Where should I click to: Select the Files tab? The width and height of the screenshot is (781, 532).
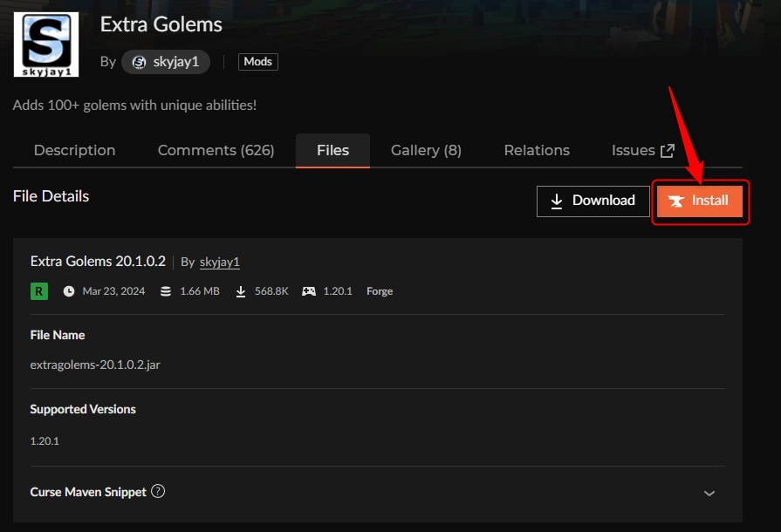(x=332, y=150)
